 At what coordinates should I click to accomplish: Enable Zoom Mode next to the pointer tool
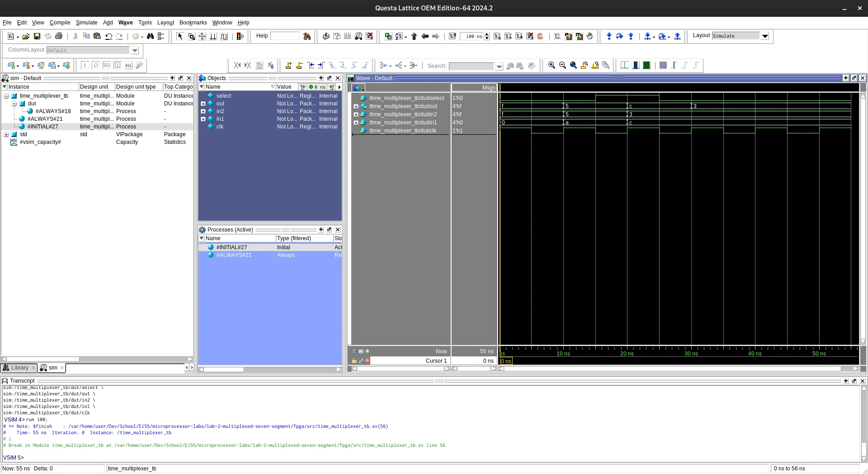[x=191, y=36]
